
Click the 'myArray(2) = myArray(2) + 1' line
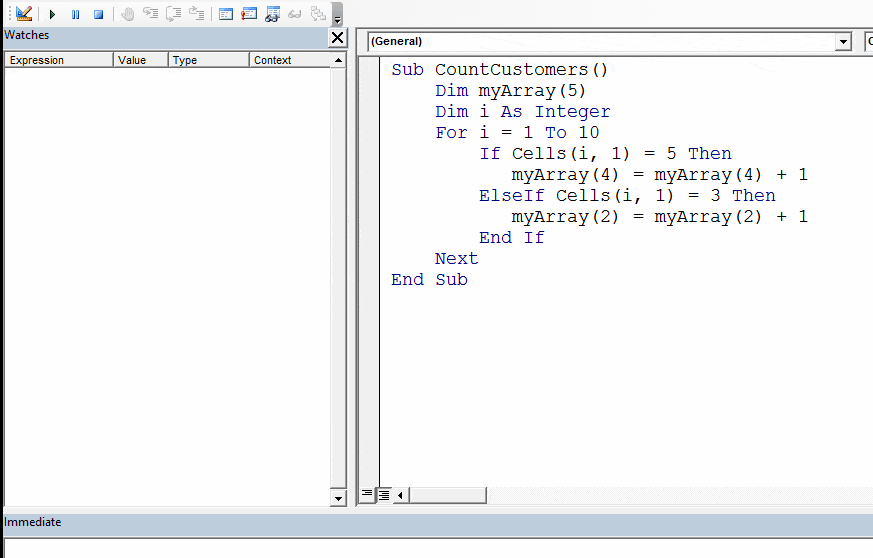point(659,217)
